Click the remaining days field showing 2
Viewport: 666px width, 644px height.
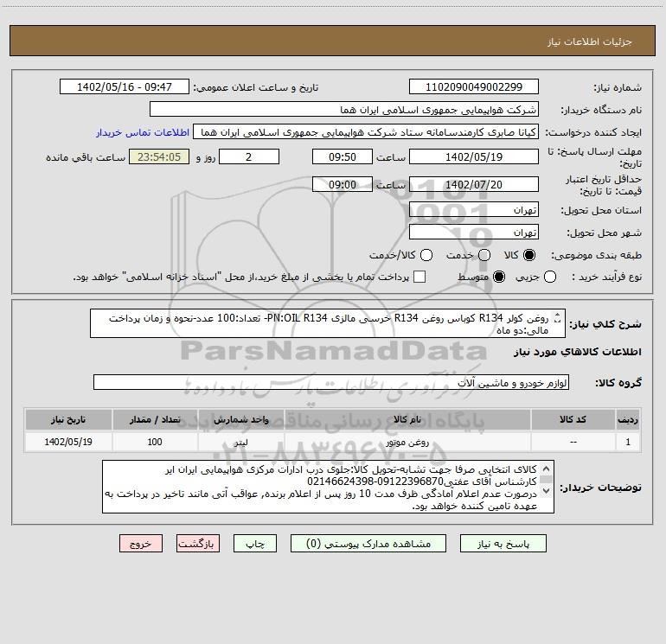coord(249,156)
